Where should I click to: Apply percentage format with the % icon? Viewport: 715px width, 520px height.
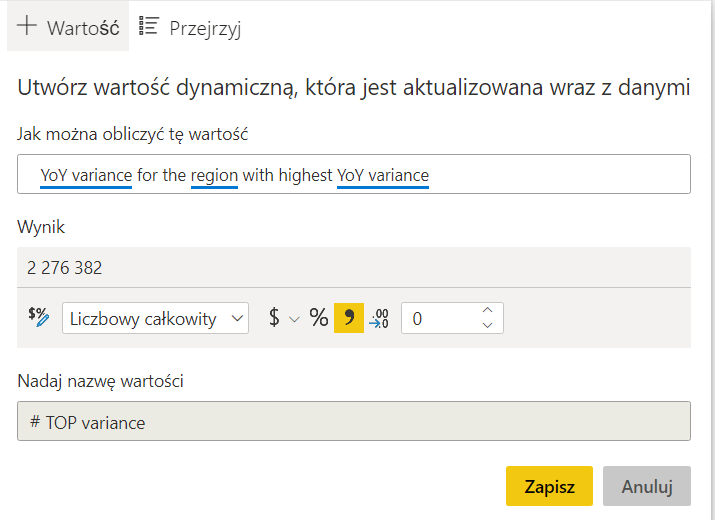(318, 318)
